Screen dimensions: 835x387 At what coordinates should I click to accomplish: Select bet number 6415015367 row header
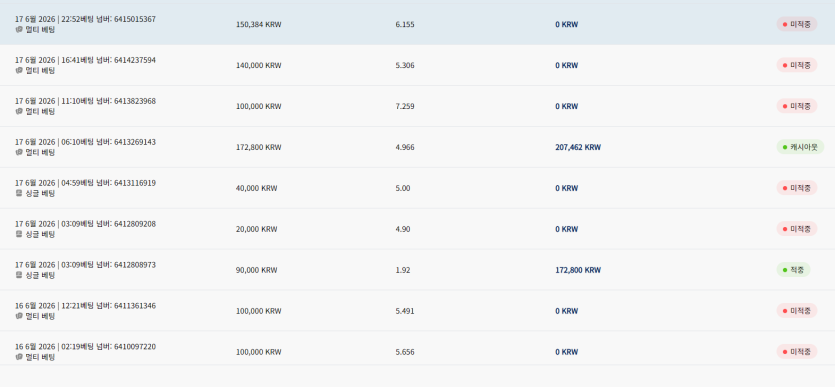85,19
